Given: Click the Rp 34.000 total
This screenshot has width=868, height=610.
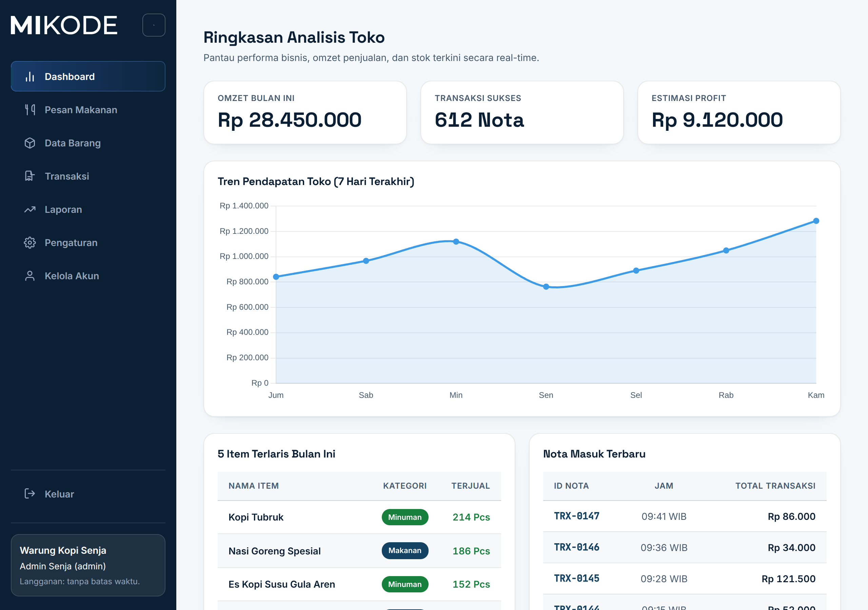Looking at the screenshot, I should [792, 548].
